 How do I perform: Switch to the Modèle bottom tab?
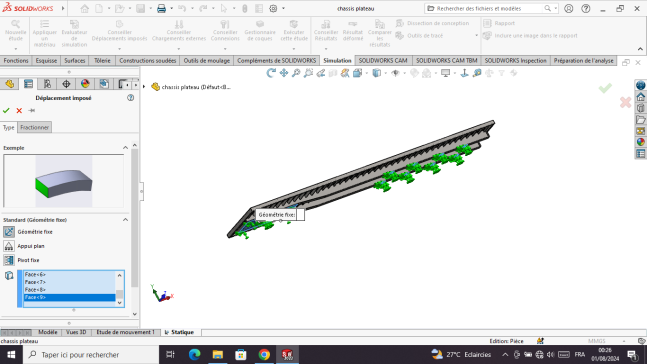(x=48, y=332)
